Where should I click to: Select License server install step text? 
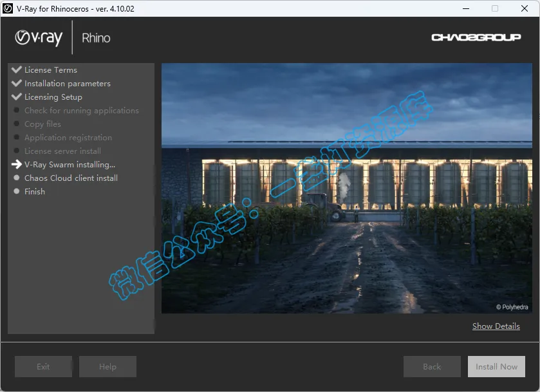pos(62,151)
